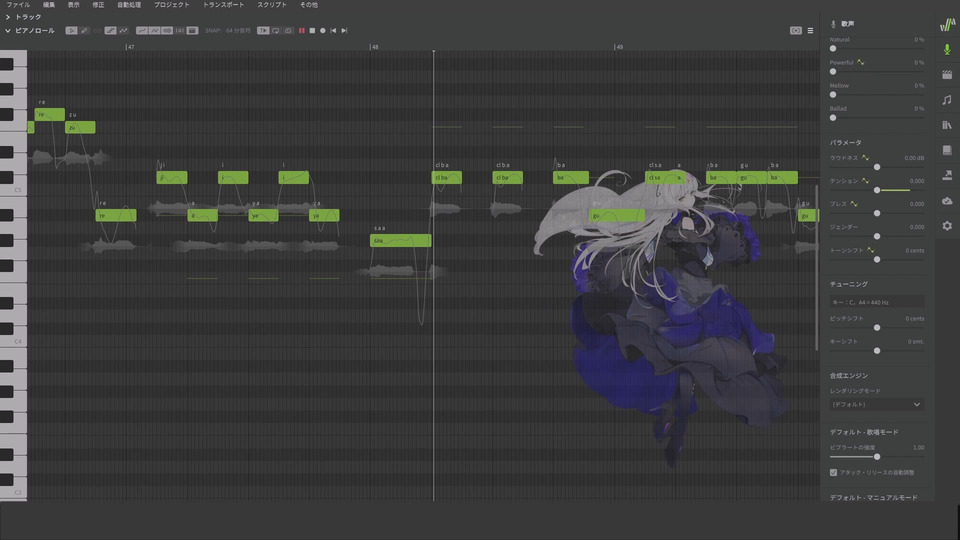Viewport: 960px width, 540px height.
Task: Adjust the キーシフト slider
Action: click(x=877, y=351)
